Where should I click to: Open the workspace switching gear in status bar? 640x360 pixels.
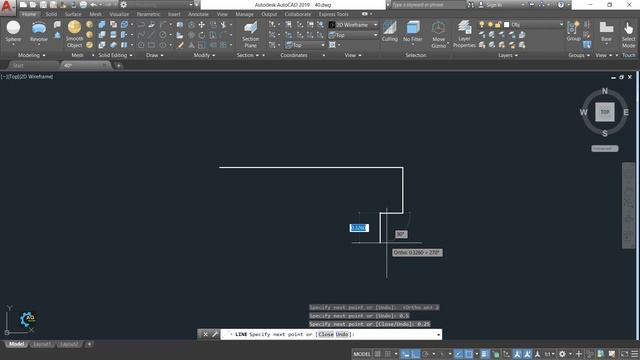(562, 354)
